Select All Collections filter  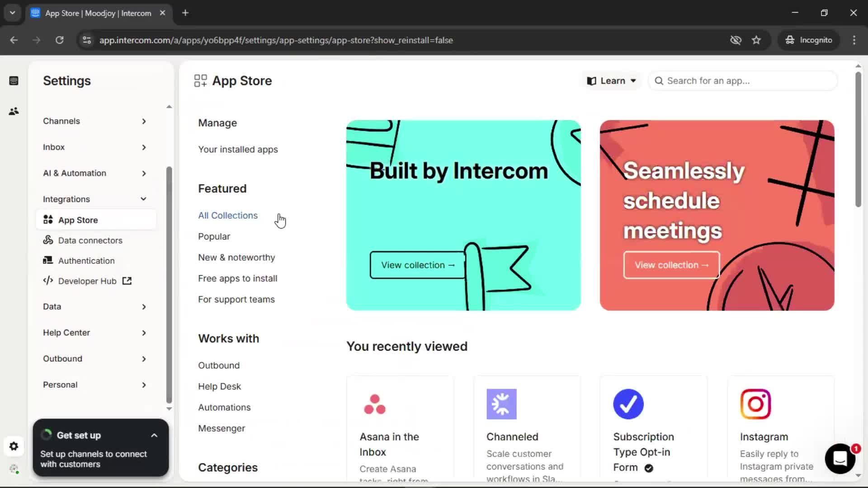228,216
